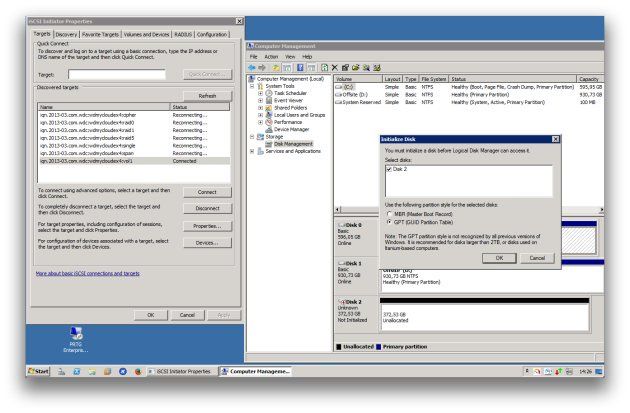This screenshot has height=413, width=630.
Task: Expand the Performance node
Action: click(x=260, y=122)
